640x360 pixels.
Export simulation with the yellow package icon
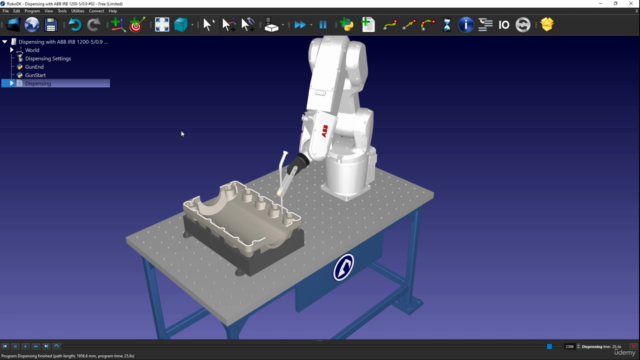[x=547, y=24]
